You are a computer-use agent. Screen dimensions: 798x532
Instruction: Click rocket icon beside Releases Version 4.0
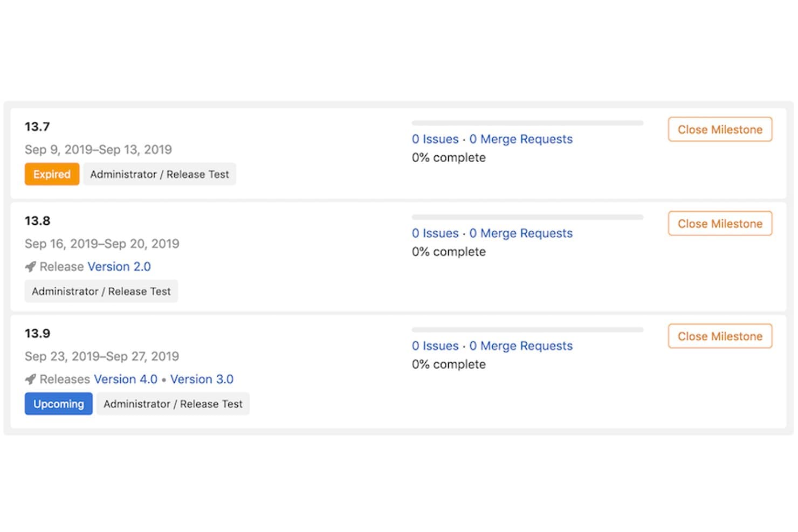31,379
